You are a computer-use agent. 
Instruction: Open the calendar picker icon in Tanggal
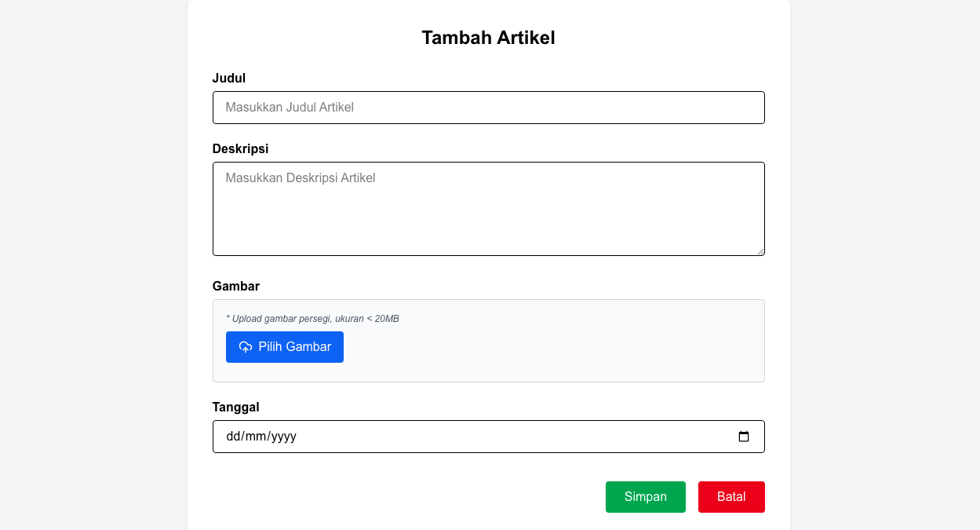[x=744, y=437]
